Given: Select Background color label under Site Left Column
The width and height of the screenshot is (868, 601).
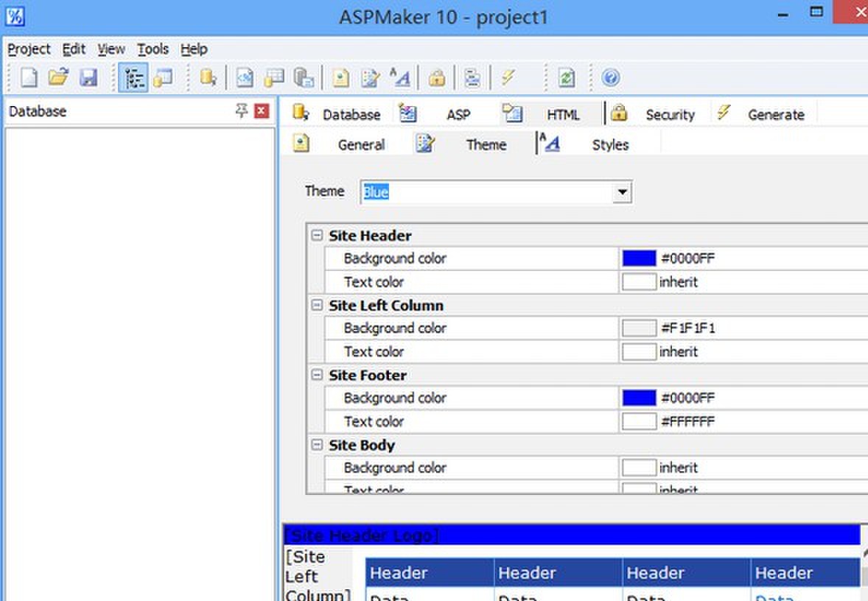Looking at the screenshot, I should pyautogui.click(x=395, y=328).
